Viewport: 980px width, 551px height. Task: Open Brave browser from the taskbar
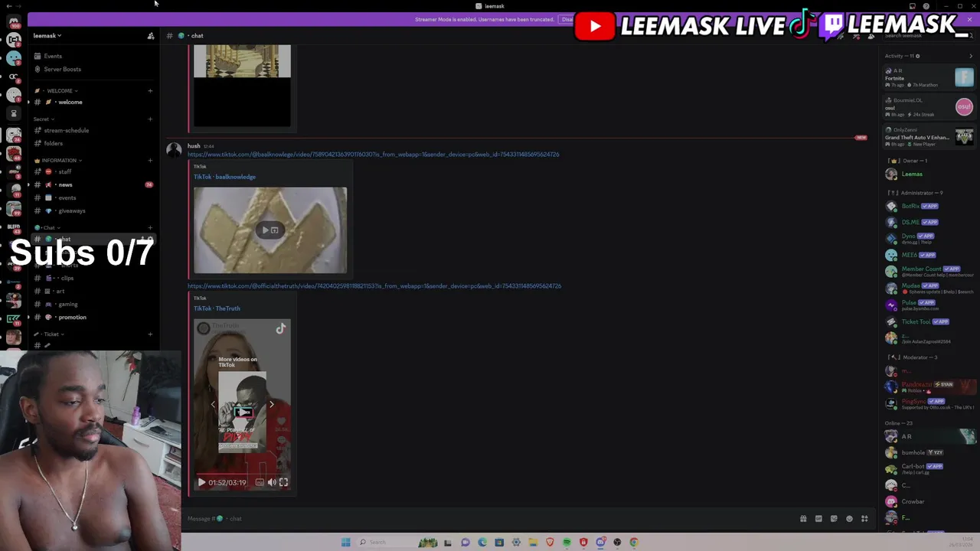[550, 542]
